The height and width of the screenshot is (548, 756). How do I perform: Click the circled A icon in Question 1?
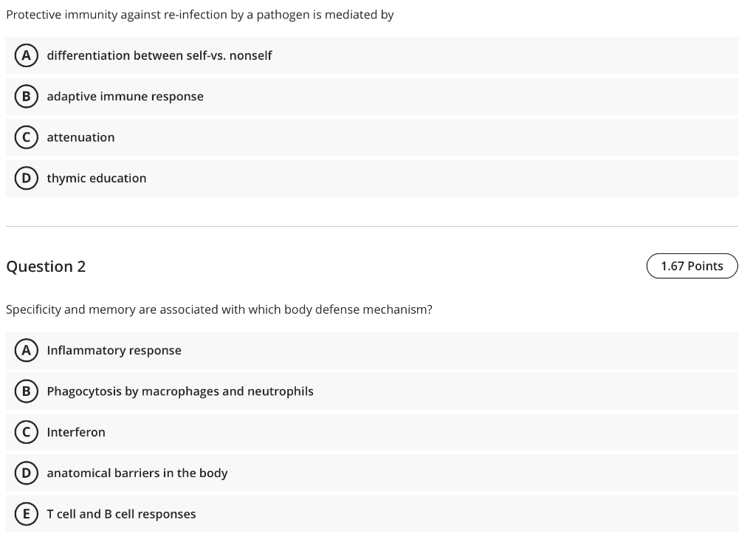pyautogui.click(x=24, y=55)
